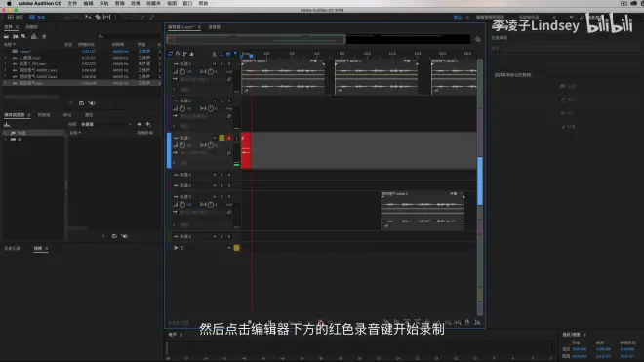Expand track 1 controls section
This screenshot has height=362, width=644.
click(x=174, y=89)
